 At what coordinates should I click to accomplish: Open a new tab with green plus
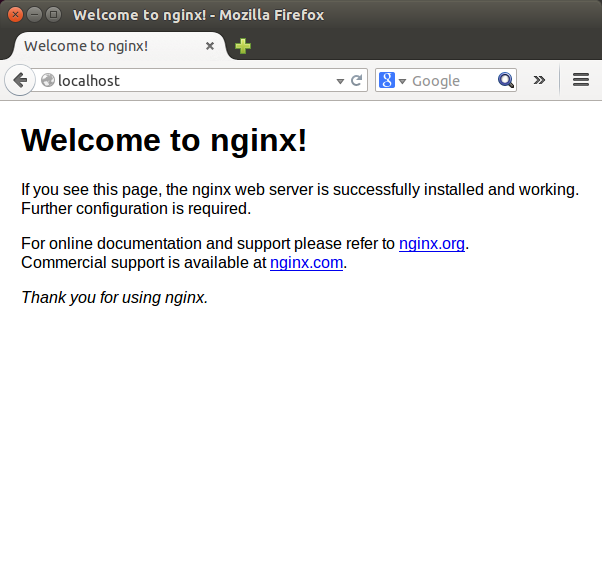[243, 46]
